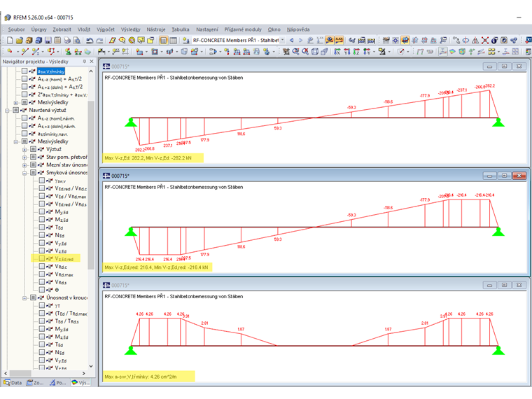This screenshot has width=532, height=399.
Task: Click the Print icon
Action: pyautogui.click(x=67, y=41)
